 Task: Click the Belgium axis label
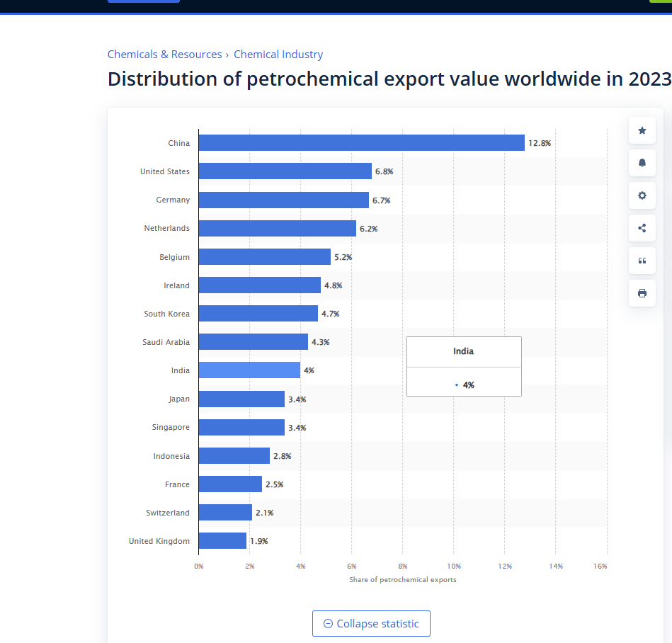click(174, 257)
